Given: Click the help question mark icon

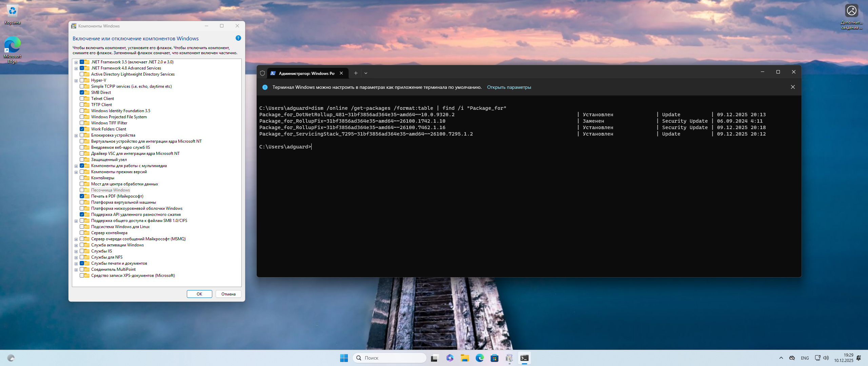Looking at the screenshot, I should pos(238,38).
